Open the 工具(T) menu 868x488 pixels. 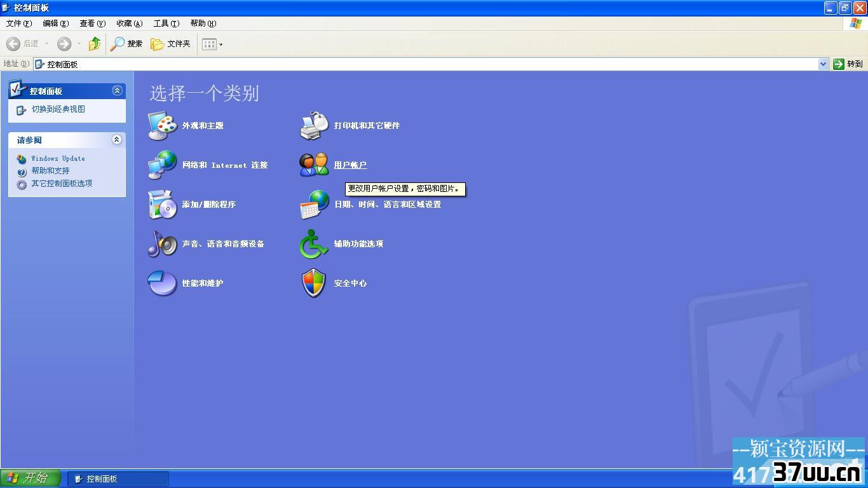[x=166, y=24]
